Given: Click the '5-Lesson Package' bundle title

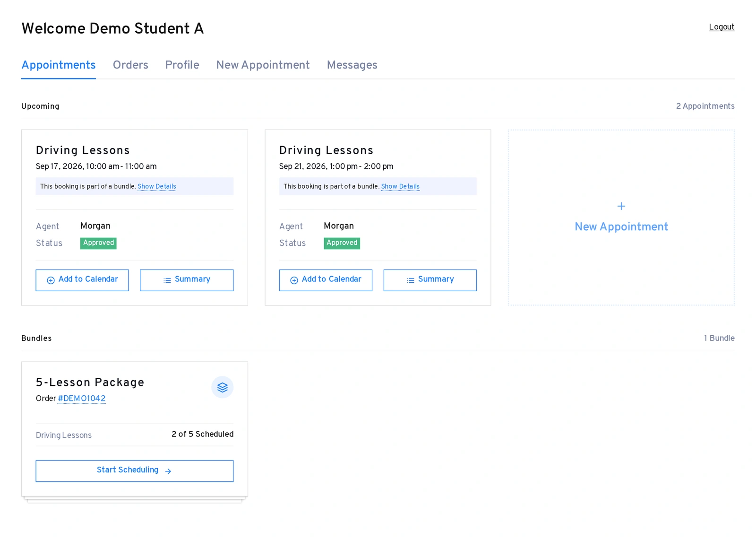Looking at the screenshot, I should tap(90, 382).
